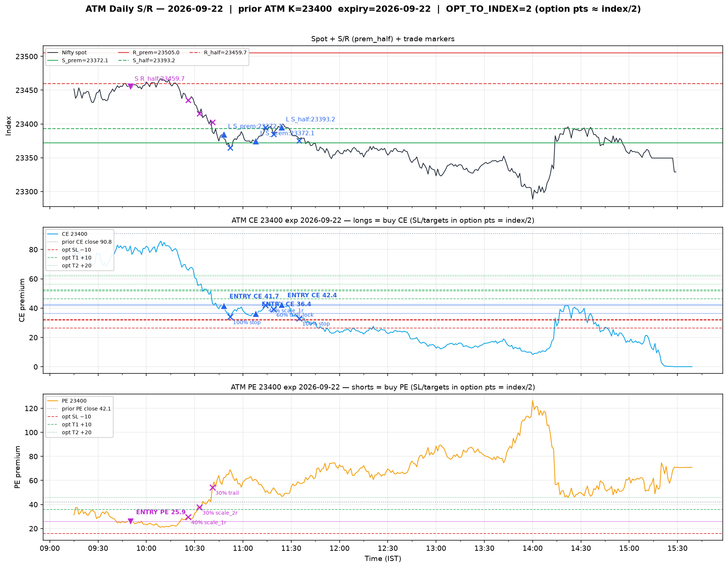Click the '120' tick on PE premium axis

[x=31, y=408]
